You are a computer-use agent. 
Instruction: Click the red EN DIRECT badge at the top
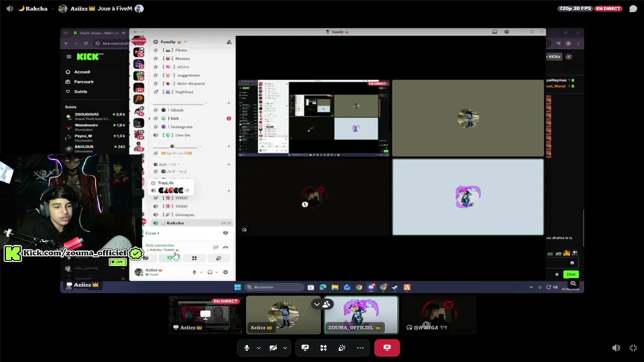pos(608,9)
